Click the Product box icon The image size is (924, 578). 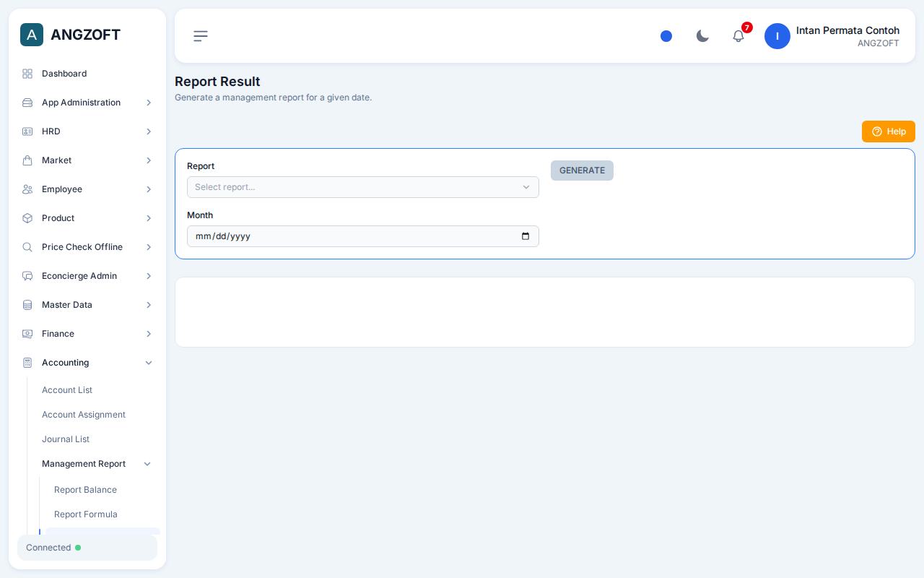(27, 218)
